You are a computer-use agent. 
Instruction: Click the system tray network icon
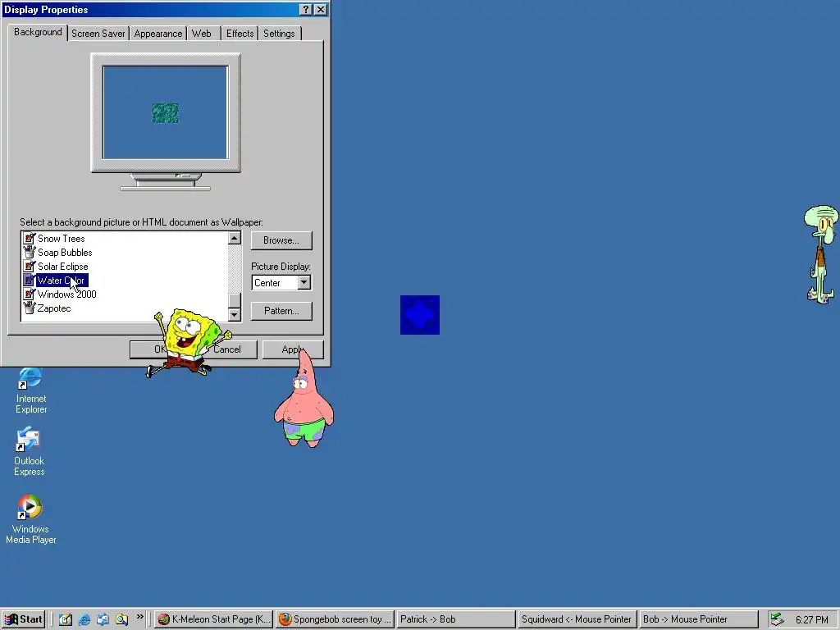pos(778,619)
